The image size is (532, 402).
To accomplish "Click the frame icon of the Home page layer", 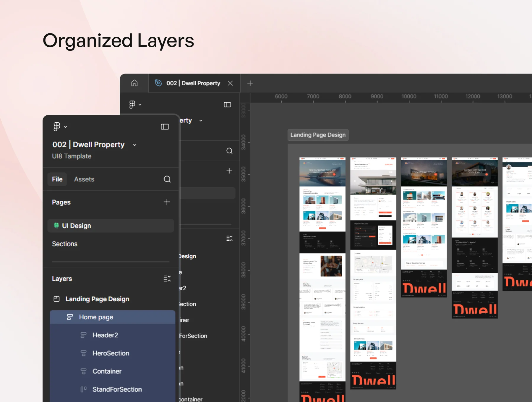I will coord(70,317).
